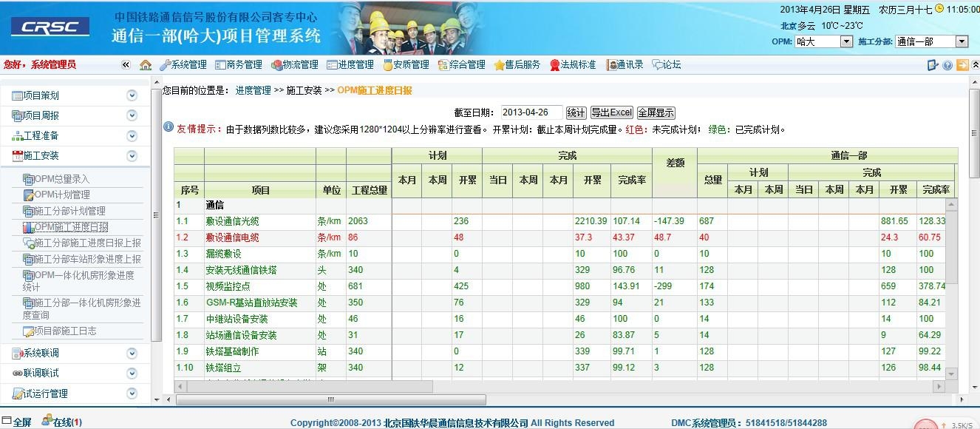The height and width of the screenshot is (429, 980).
Task: Click the edit note icon at top right
Action: click(x=933, y=65)
